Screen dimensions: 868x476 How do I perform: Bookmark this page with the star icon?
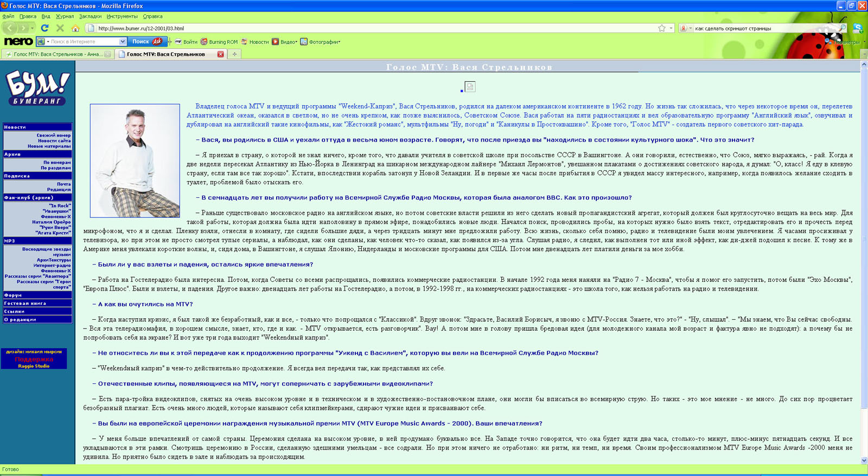(662, 28)
